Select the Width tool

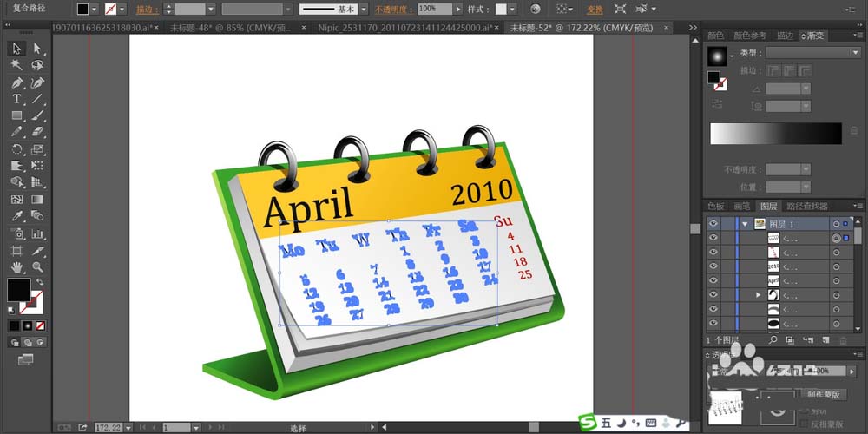(16, 166)
